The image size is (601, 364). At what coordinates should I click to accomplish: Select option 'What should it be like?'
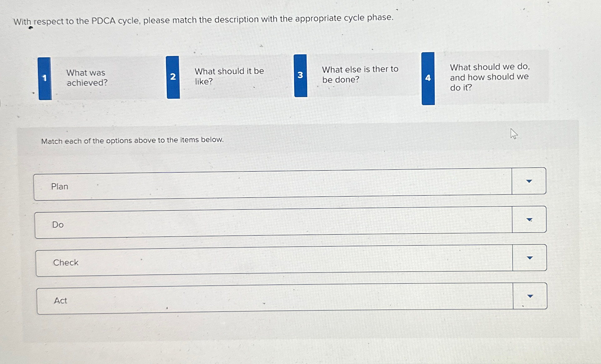pos(229,76)
